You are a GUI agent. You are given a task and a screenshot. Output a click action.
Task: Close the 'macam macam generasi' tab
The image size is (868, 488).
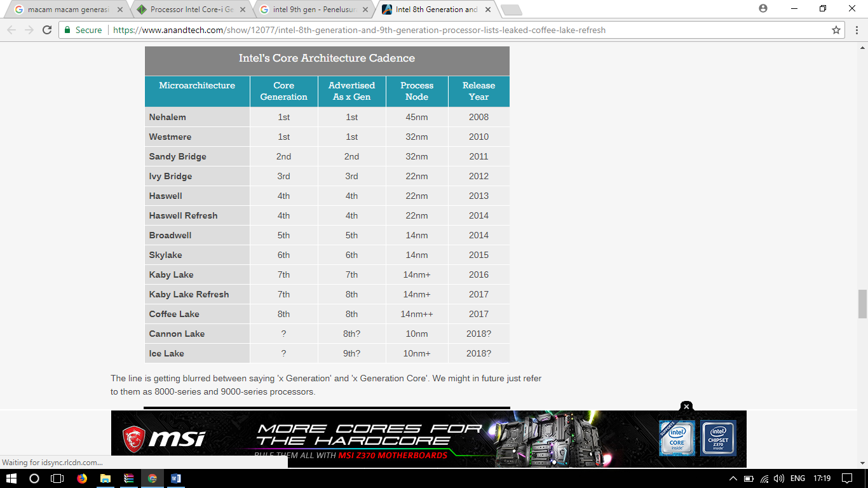(x=120, y=10)
